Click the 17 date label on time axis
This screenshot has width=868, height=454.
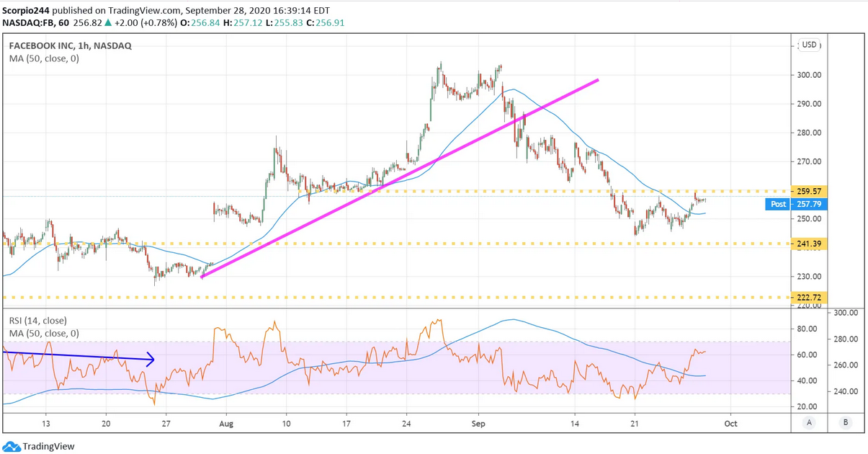(x=346, y=423)
